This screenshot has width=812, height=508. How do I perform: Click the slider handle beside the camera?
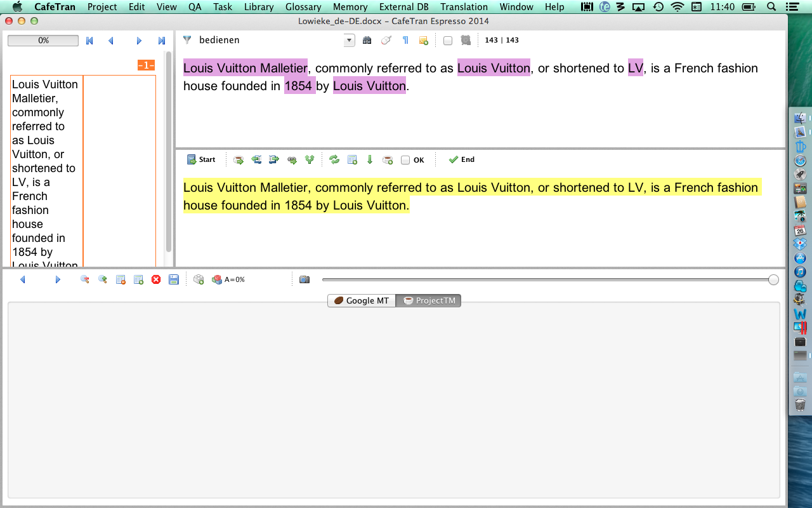pos(773,279)
